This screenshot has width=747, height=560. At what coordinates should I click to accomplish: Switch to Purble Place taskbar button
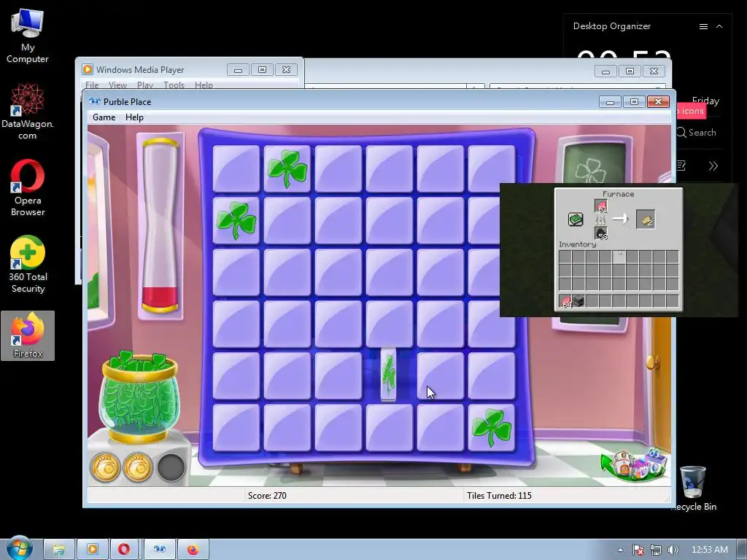pos(160,550)
